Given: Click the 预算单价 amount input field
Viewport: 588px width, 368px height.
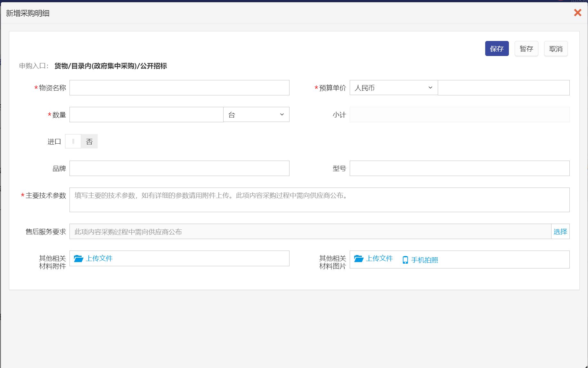Looking at the screenshot, I should coord(503,88).
